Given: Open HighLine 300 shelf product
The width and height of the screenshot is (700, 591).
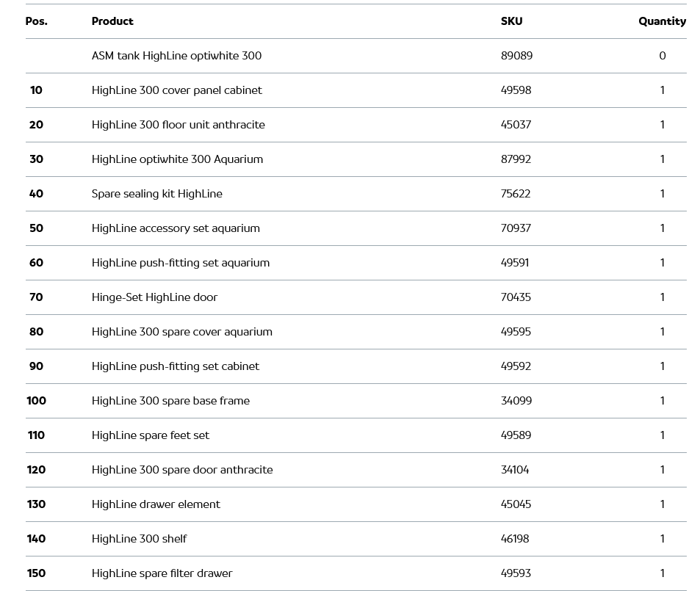Looking at the screenshot, I should 139,539.
